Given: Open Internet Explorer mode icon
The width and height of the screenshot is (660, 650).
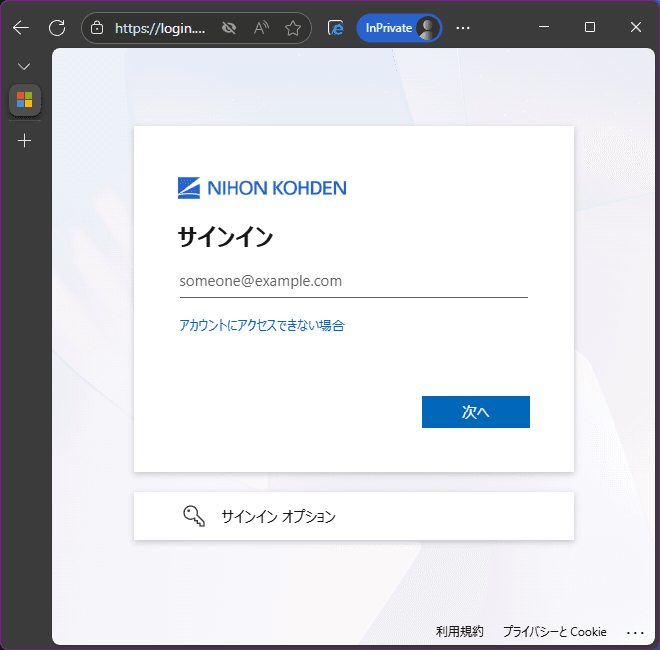Looking at the screenshot, I should click(336, 28).
